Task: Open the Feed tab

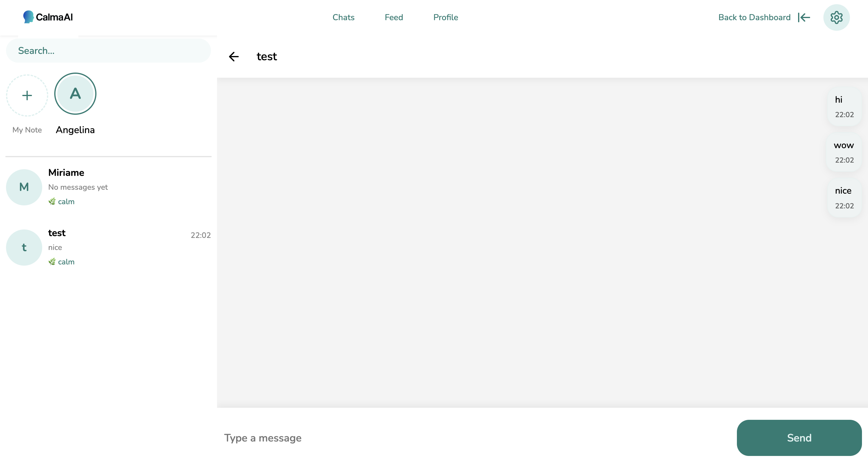Action: tap(394, 17)
